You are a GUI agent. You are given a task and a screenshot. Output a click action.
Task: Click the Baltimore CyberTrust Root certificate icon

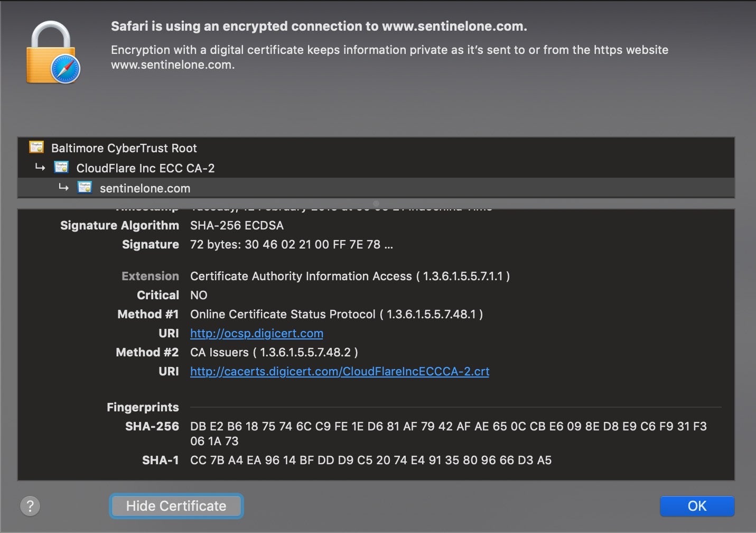coord(36,147)
